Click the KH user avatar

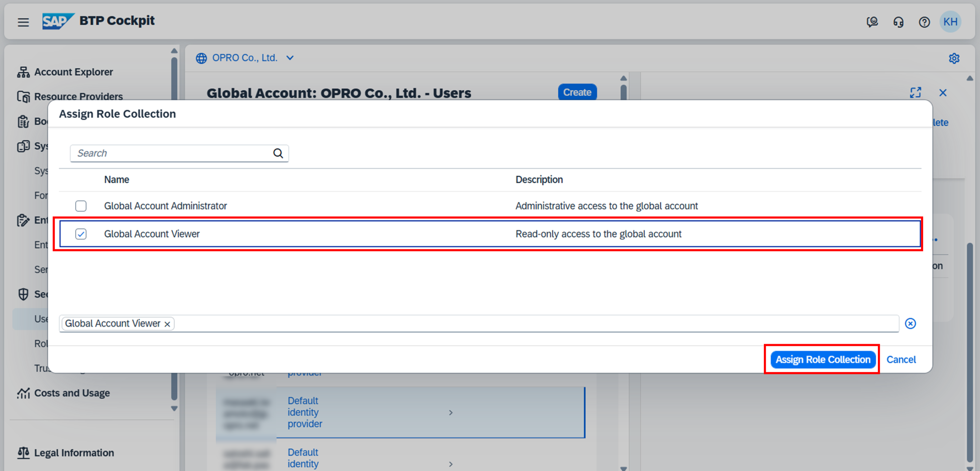(x=950, y=22)
